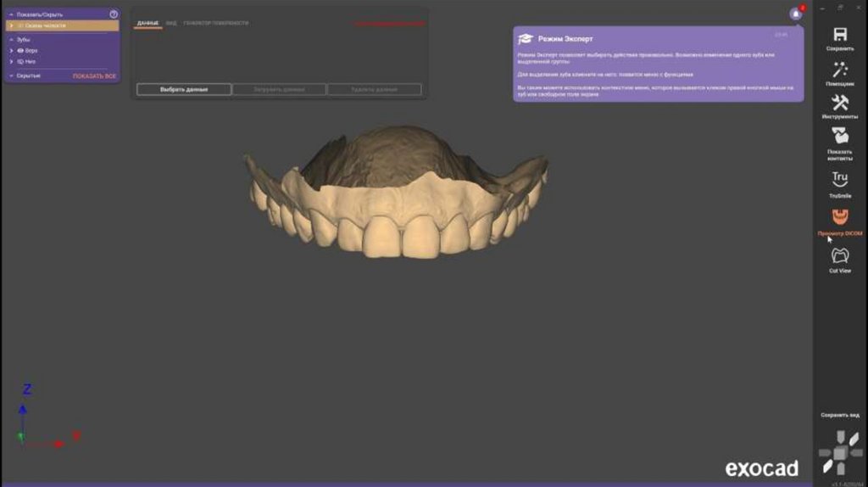Viewport: 868px width, 487px height.
Task: Expand the Верх tree chevron
Action: (12, 50)
